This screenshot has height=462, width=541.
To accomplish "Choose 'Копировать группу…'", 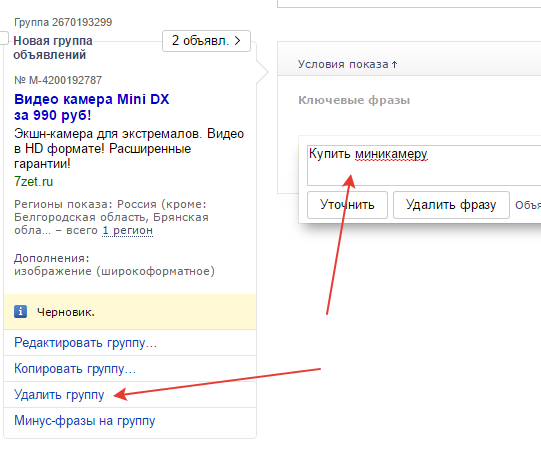I will [x=75, y=369].
